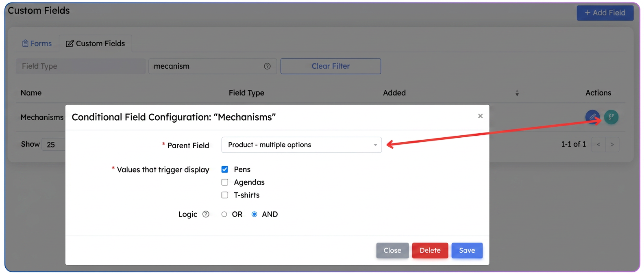Open the Show 25 page size dropdown
This screenshot has width=644, height=273.
(x=54, y=145)
